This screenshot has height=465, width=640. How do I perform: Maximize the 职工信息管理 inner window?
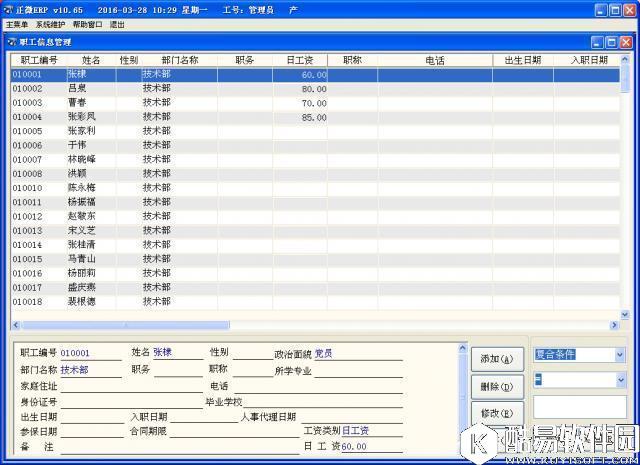611,42
